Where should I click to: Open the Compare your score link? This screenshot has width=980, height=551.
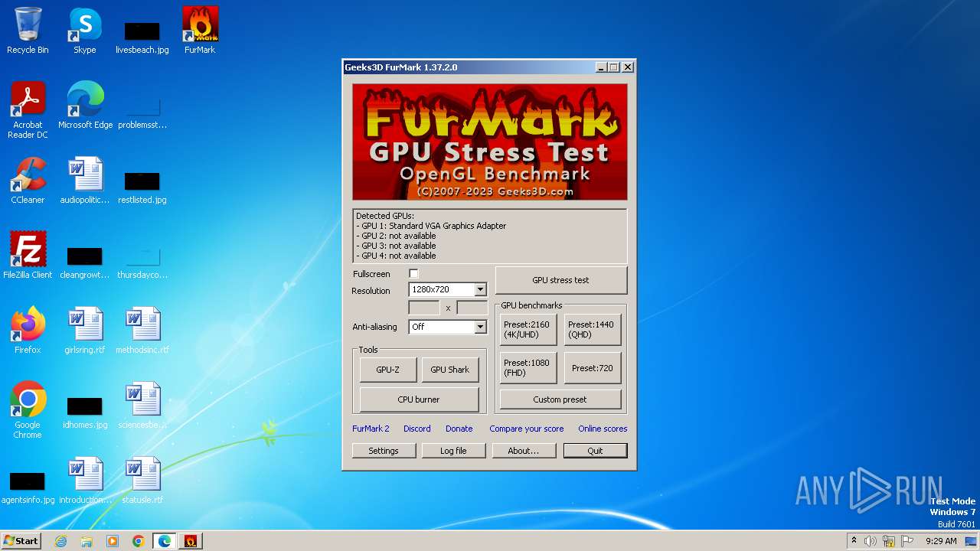(527, 429)
